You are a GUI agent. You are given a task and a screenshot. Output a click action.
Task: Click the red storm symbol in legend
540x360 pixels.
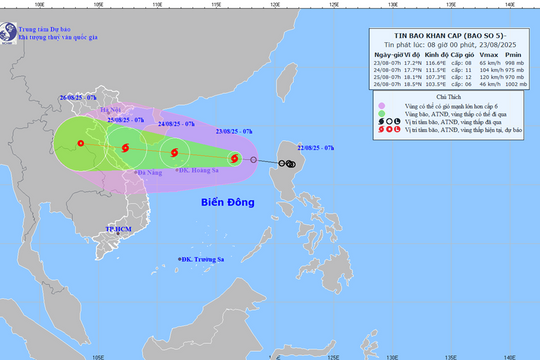click(x=381, y=130)
